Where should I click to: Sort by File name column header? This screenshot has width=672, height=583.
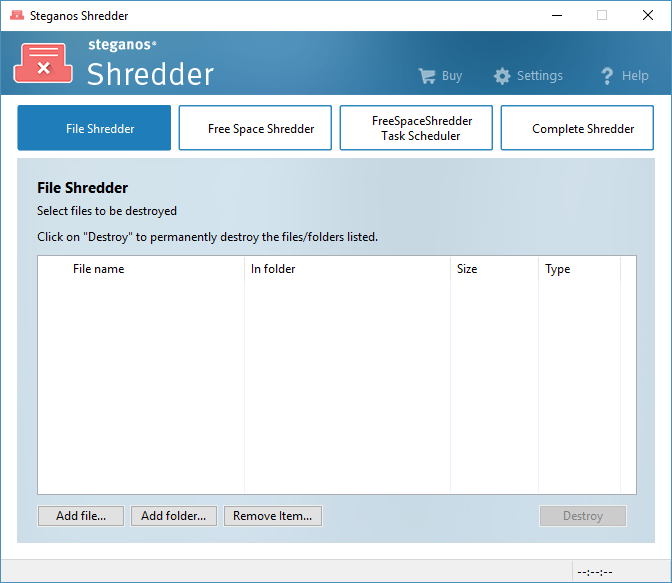pyautogui.click(x=141, y=269)
